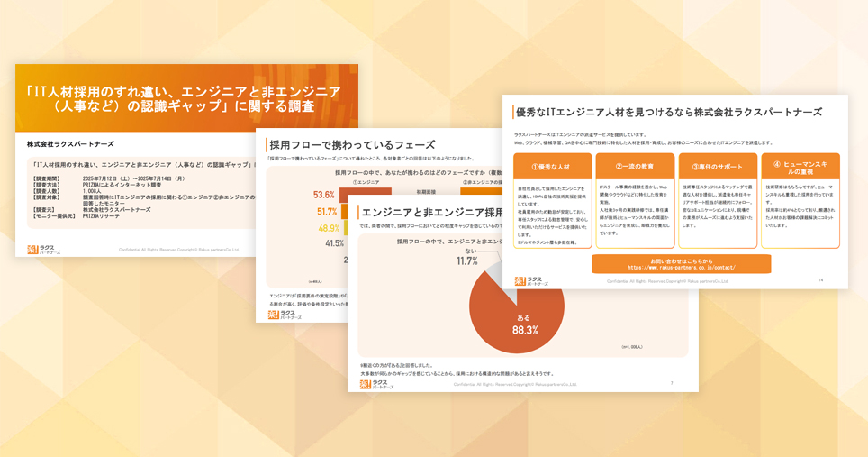Click the ない 11.7% chart label
The width and height of the screenshot is (868, 457).
click(x=468, y=257)
